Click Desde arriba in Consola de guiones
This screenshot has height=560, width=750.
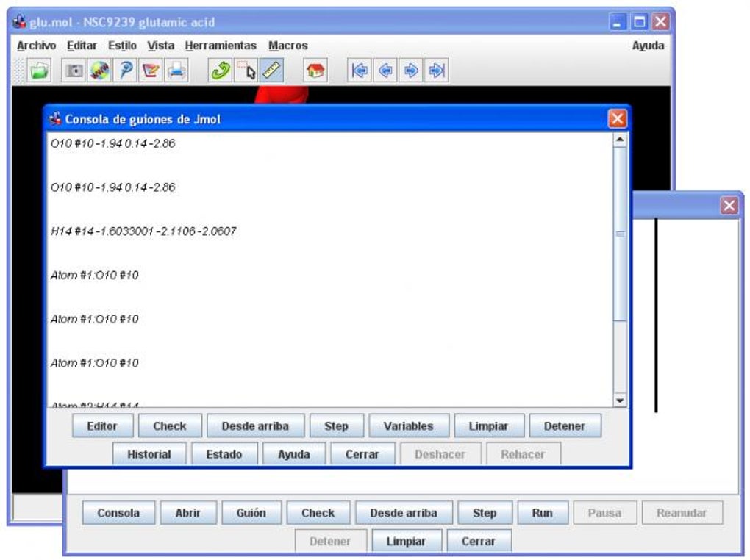255,426
